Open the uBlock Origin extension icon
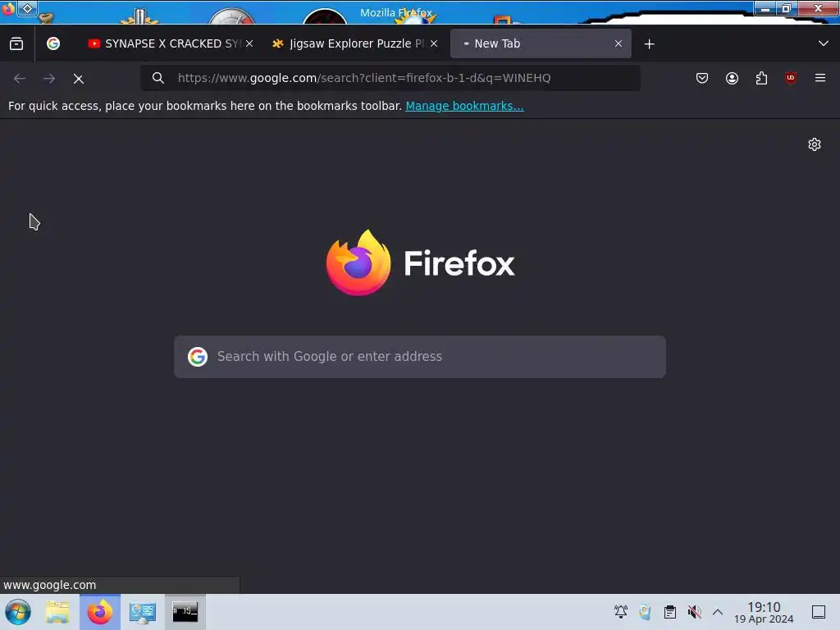 click(x=791, y=78)
